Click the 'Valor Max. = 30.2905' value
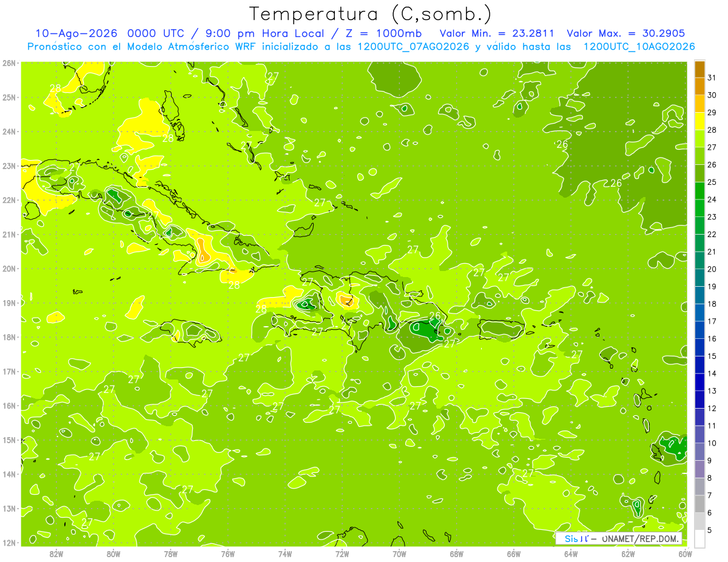Image resolution: width=728 pixels, height=562 pixels. point(626,33)
